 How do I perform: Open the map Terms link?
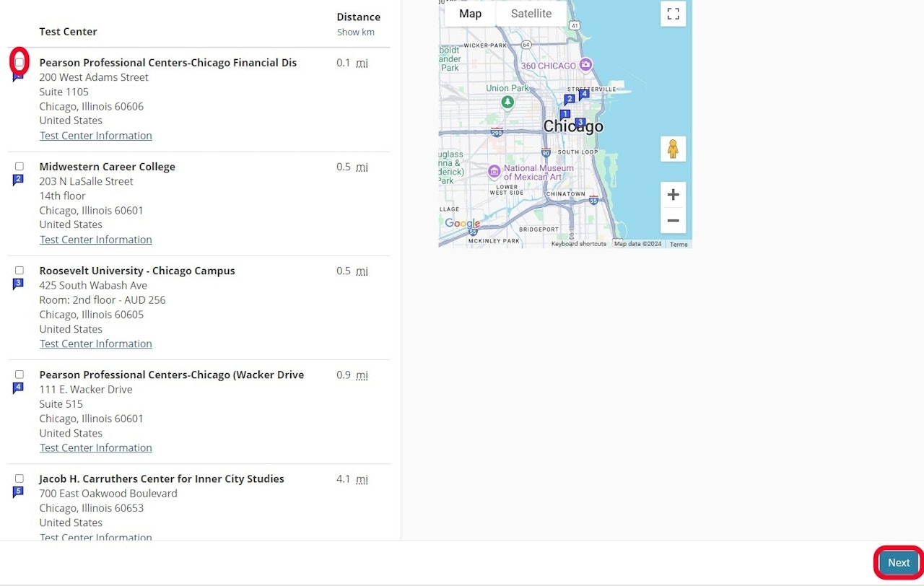click(x=679, y=244)
